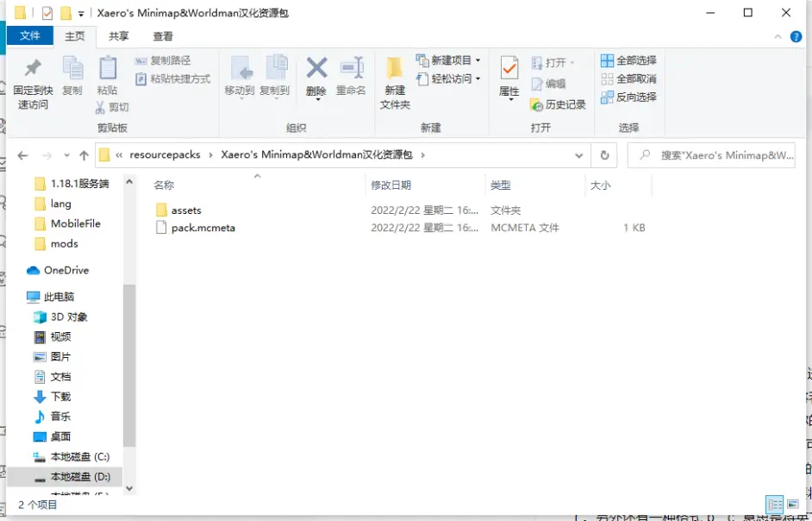The width and height of the screenshot is (812, 521).
Task: Open 音乐 music in sidebar
Action: 52,417
